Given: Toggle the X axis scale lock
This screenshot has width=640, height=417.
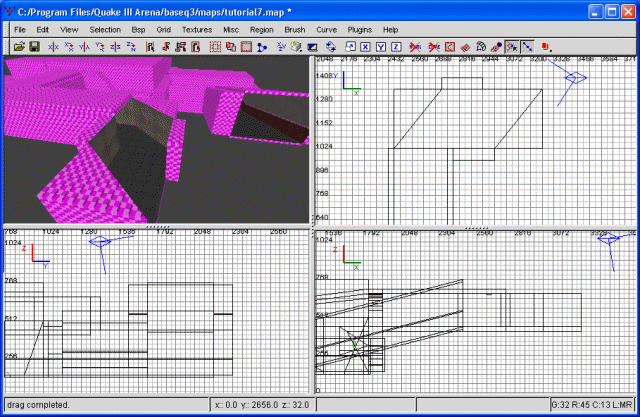Looking at the screenshot, I should tap(365, 47).
